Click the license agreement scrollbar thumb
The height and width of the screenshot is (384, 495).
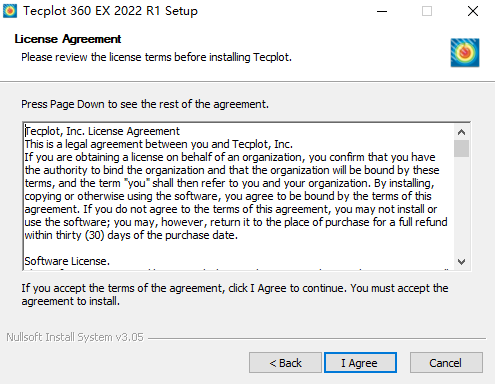click(461, 148)
